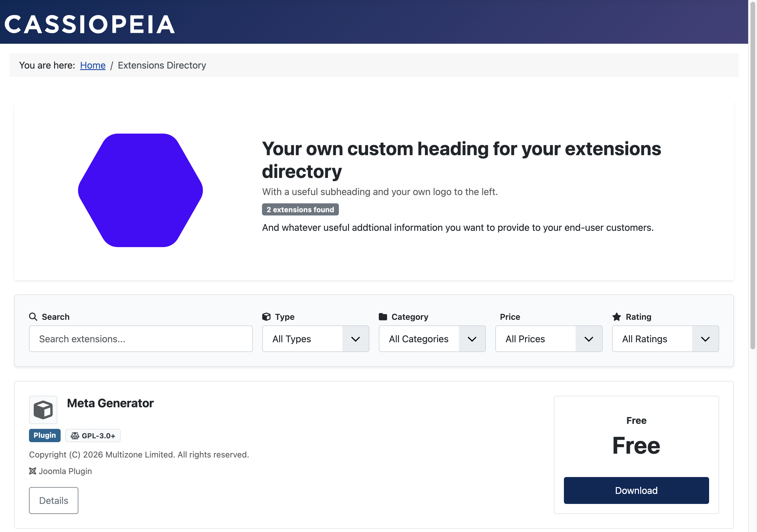757x532 pixels.
Task: Click the '2 extensions found' badge
Action: (300, 209)
